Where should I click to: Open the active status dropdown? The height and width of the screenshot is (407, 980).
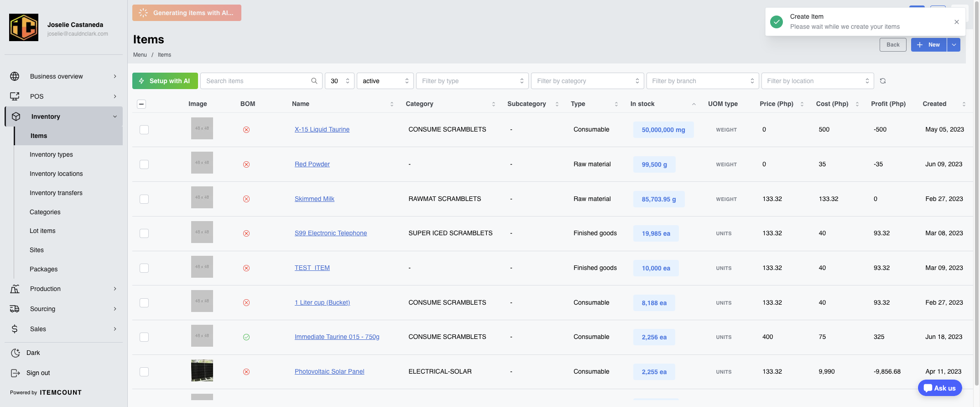(x=385, y=81)
